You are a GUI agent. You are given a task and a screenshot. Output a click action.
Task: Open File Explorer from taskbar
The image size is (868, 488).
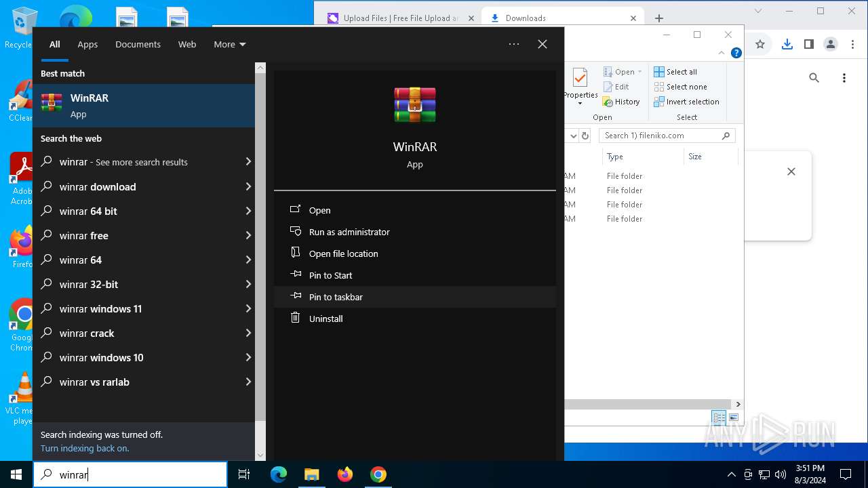pyautogui.click(x=311, y=474)
